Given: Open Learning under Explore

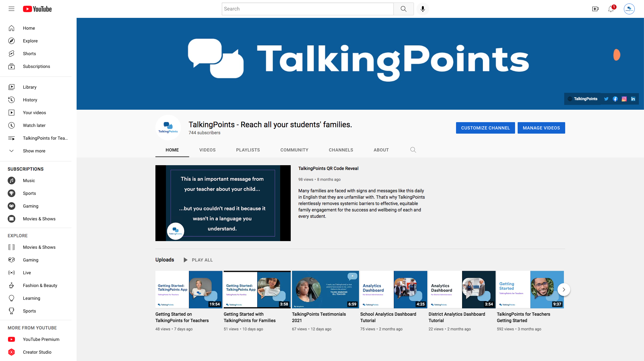Looking at the screenshot, I should coord(36,298).
